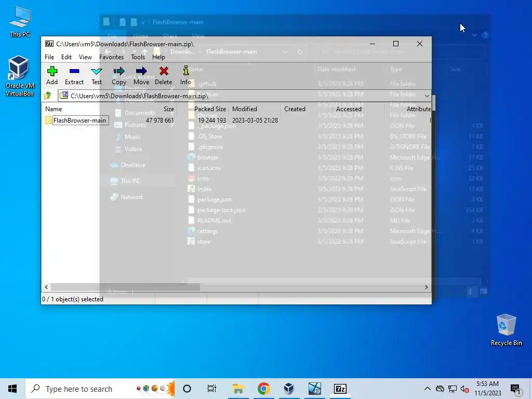The image size is (532, 399).
Task: Expand the address path dropdown
Action: (427, 96)
